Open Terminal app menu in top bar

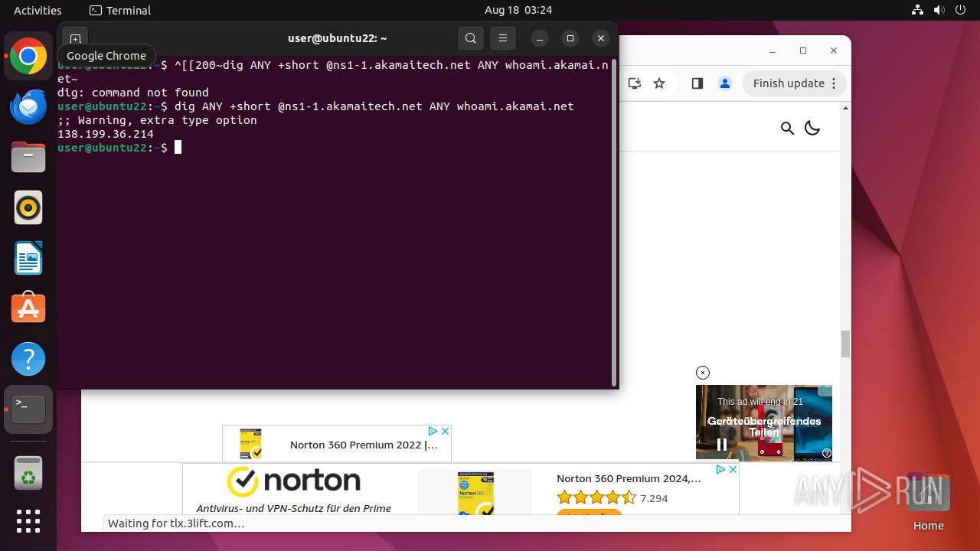(x=120, y=10)
